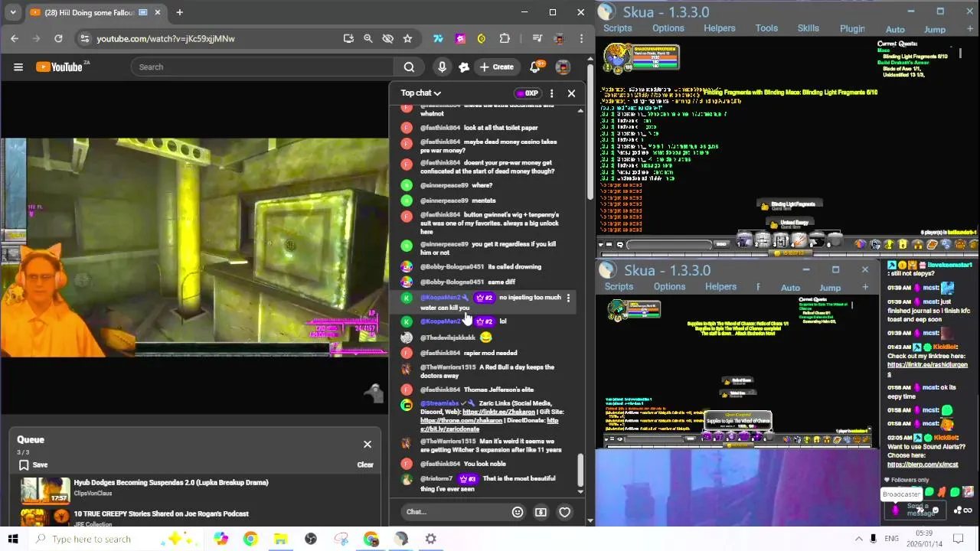Open Windows Start menu

pyautogui.click(x=13, y=539)
